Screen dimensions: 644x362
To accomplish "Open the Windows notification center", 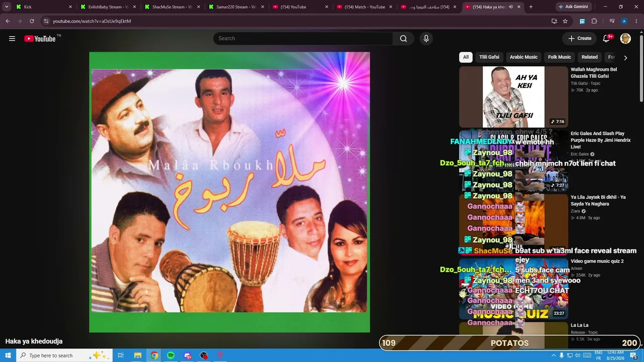I will pos(634,355).
